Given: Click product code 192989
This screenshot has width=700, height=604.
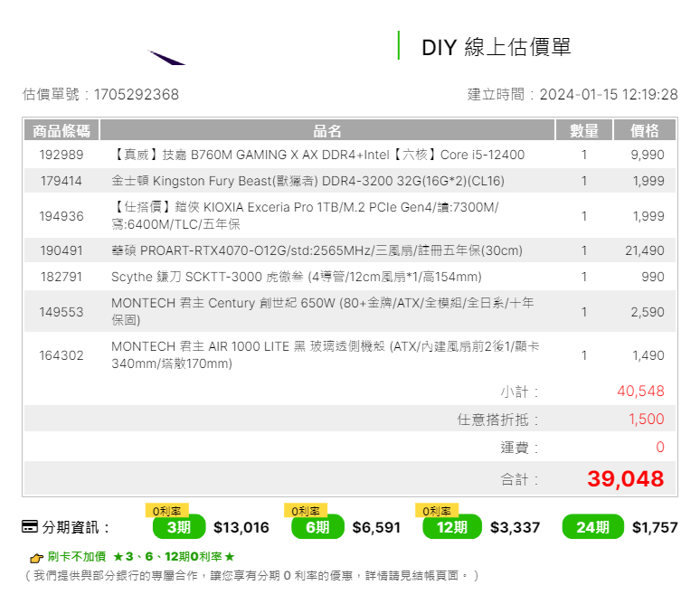Looking at the screenshot, I should pyautogui.click(x=61, y=155).
